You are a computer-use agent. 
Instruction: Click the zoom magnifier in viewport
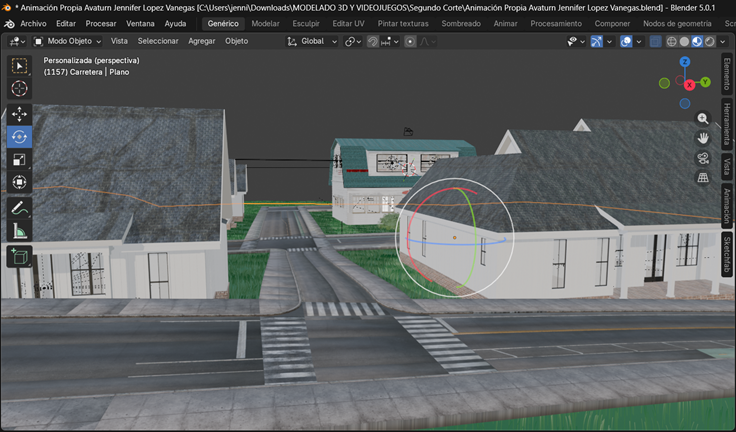(x=703, y=118)
